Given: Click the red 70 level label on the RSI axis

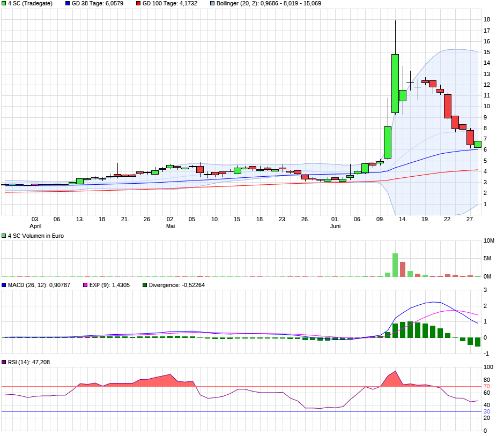Looking at the screenshot, I should [487, 386].
